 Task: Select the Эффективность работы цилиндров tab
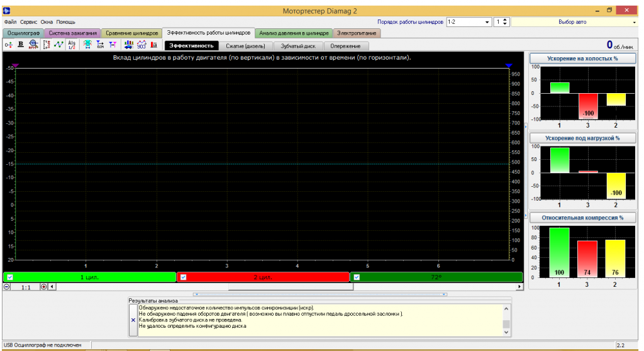click(209, 33)
